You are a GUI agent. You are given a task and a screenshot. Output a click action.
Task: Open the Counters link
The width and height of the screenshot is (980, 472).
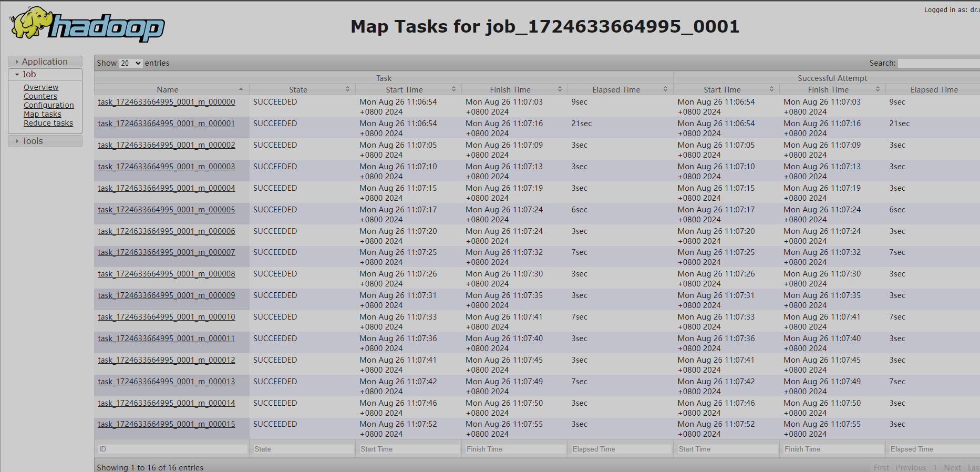(x=40, y=96)
